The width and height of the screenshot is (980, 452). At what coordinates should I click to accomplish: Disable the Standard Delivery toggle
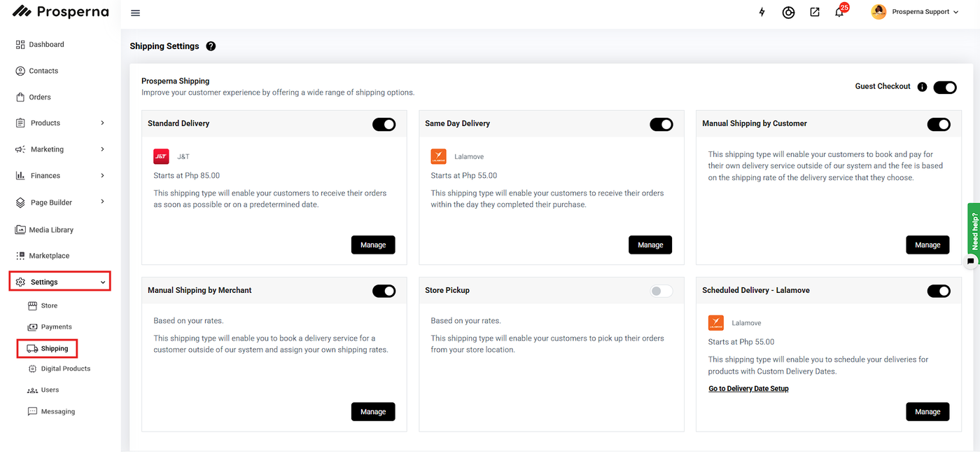(384, 124)
